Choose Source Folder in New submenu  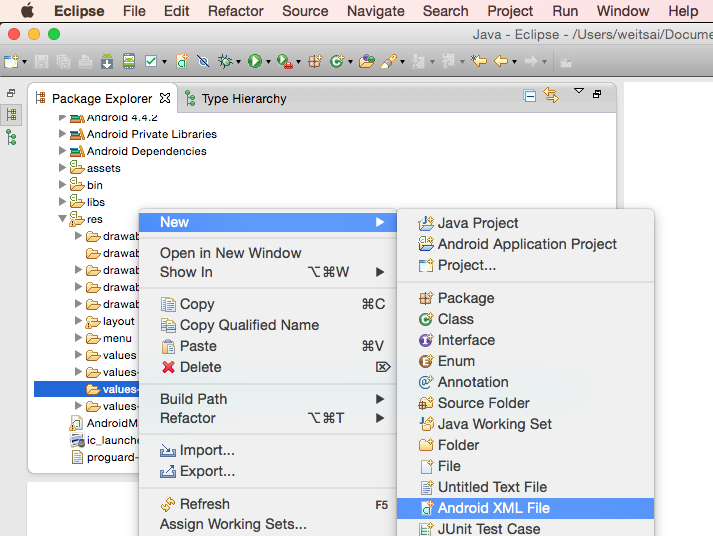pyautogui.click(x=525, y=403)
